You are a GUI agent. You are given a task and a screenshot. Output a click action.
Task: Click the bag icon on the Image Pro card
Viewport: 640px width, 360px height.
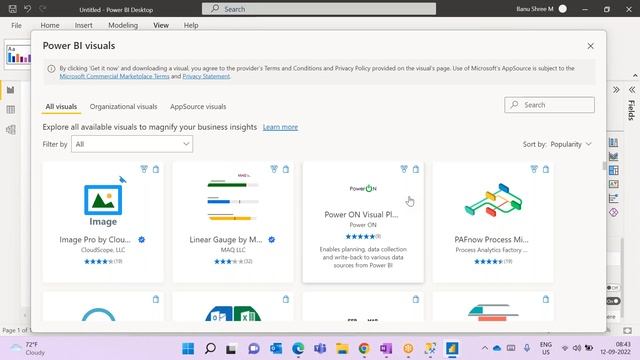[156, 169]
